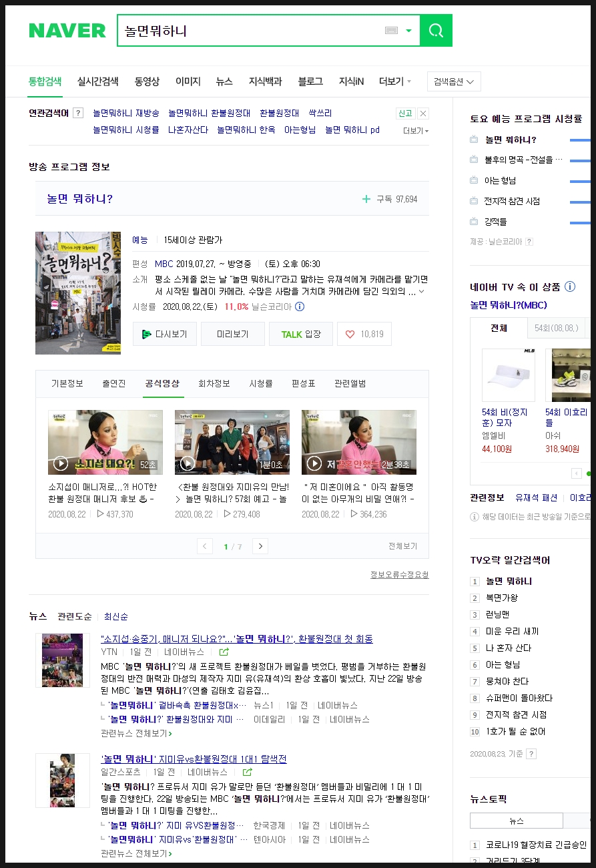
Task: Play the 저 미혼이에요 2분38초 video
Action: [359, 442]
